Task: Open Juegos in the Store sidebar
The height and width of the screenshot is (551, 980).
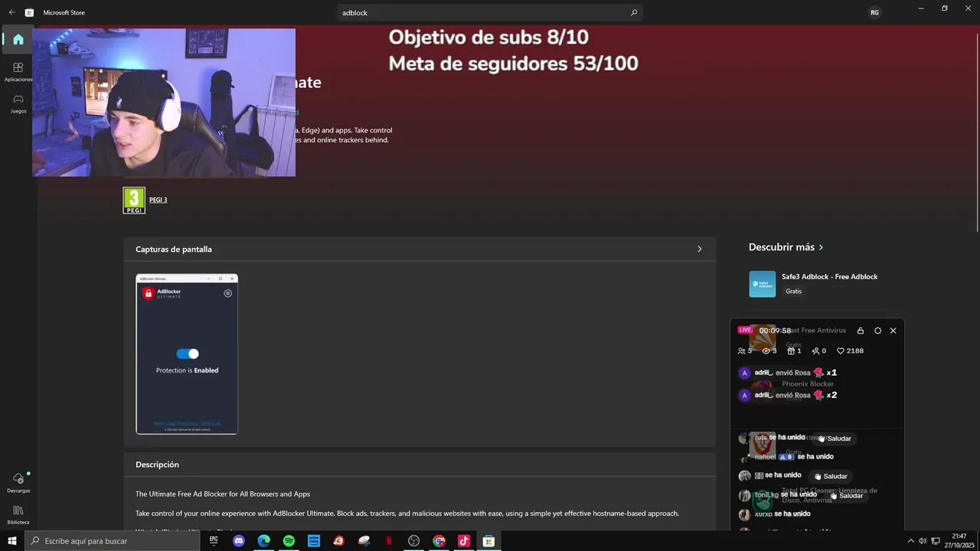Action: pos(18,103)
